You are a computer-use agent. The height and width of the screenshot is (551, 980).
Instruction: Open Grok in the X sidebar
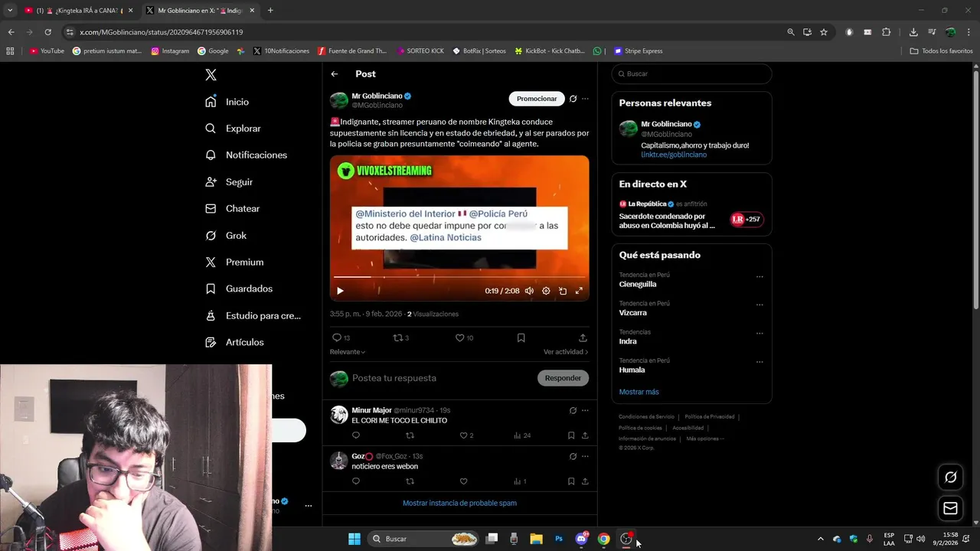pos(225,236)
